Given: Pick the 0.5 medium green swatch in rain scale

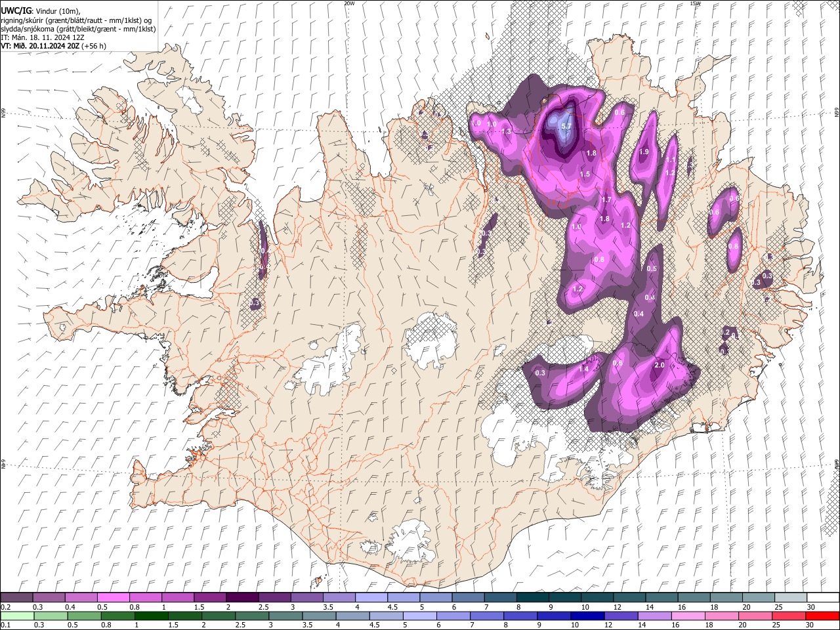Looking at the screenshot, I should click(84, 616).
